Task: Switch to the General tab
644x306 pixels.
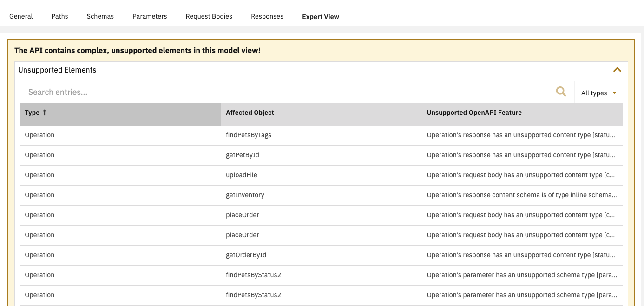Action: [x=20, y=16]
